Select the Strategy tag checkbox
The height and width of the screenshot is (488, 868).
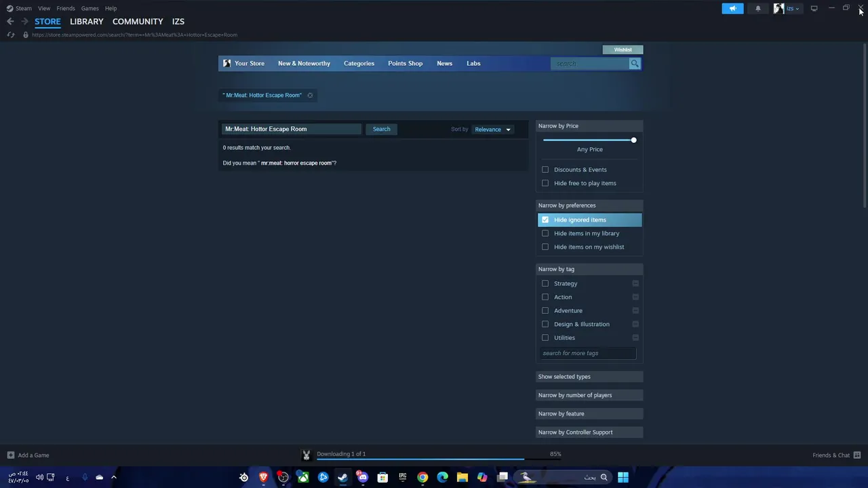[545, 283]
